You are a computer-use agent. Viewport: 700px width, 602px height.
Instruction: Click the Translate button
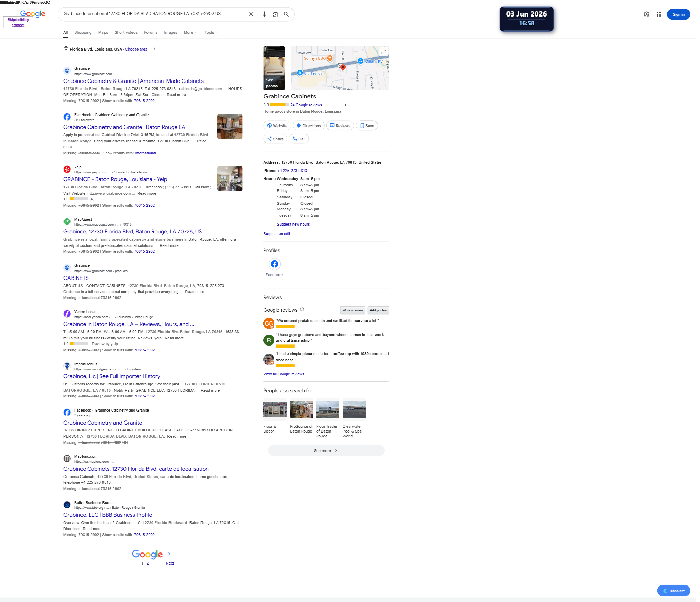pyautogui.click(x=674, y=591)
